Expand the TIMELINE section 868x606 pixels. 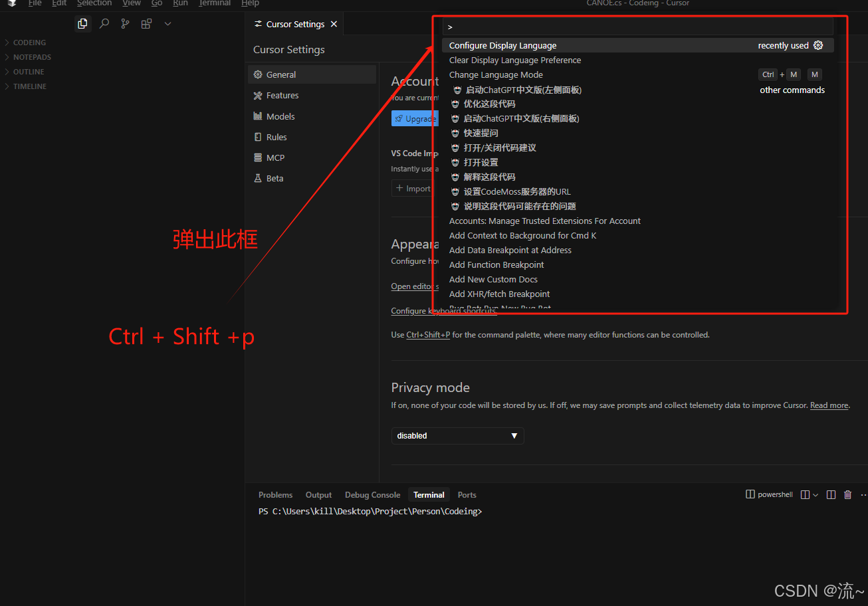(30, 86)
